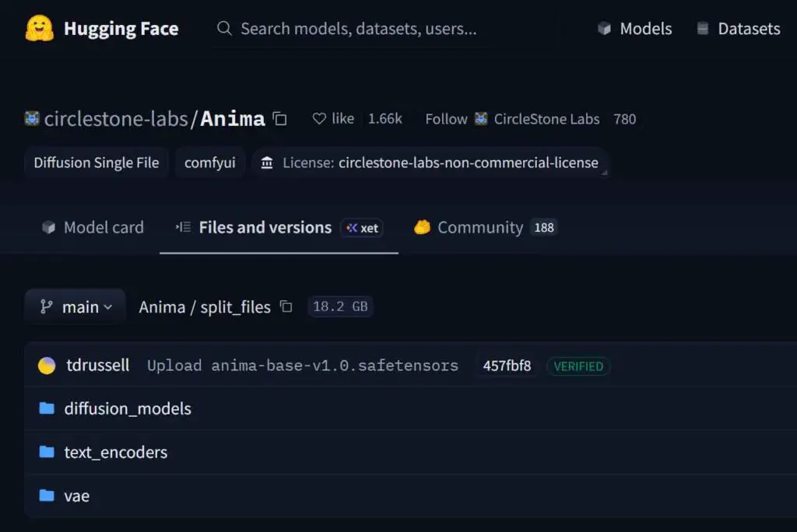The height and width of the screenshot is (532, 797).
Task: Open the Anima repository name link
Action: click(x=232, y=119)
